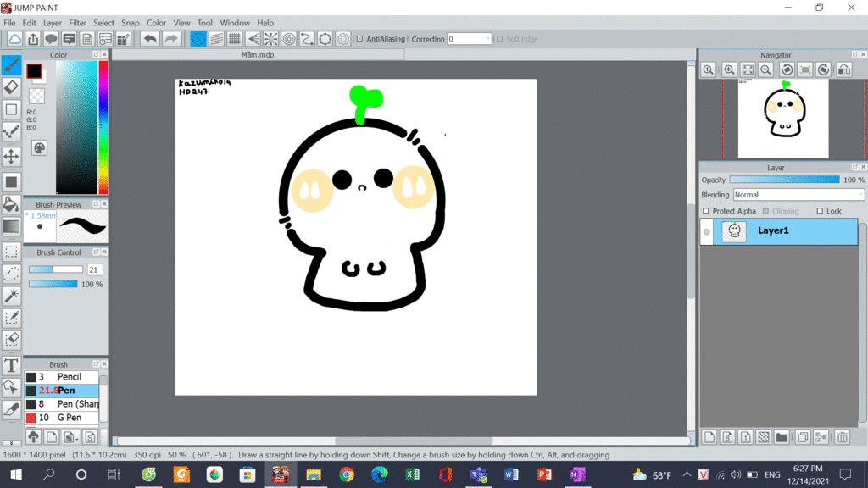The image size is (868, 488).
Task: Click the rainbow hue strip
Action: point(103,127)
